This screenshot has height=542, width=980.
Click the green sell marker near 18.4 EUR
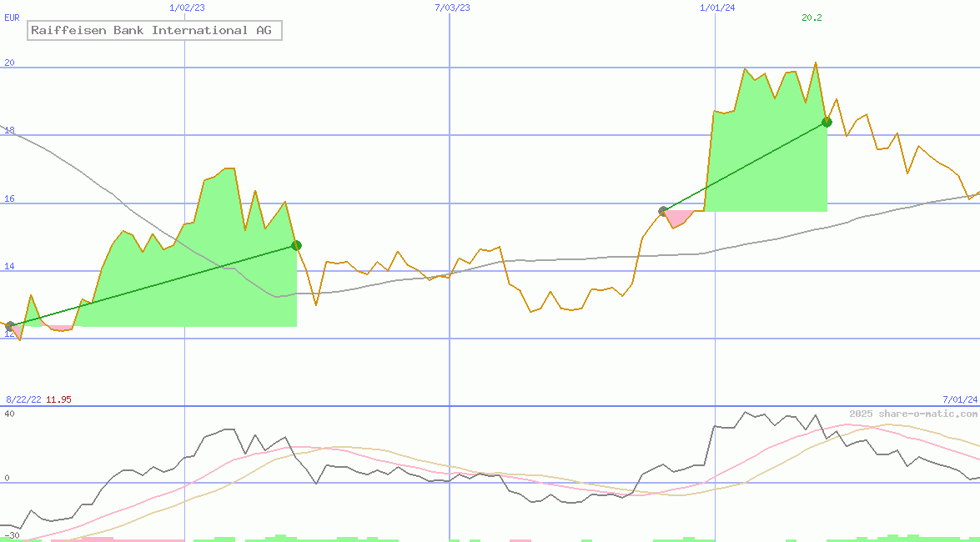click(x=827, y=122)
